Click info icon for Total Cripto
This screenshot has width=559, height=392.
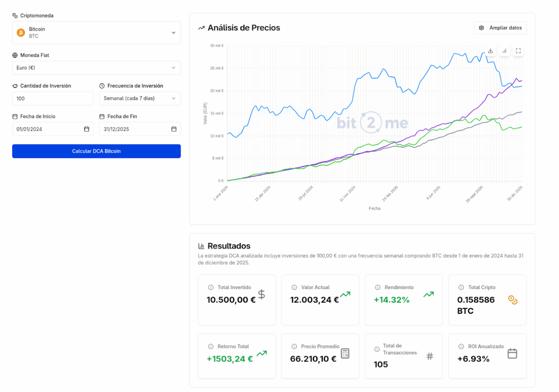[x=461, y=287]
